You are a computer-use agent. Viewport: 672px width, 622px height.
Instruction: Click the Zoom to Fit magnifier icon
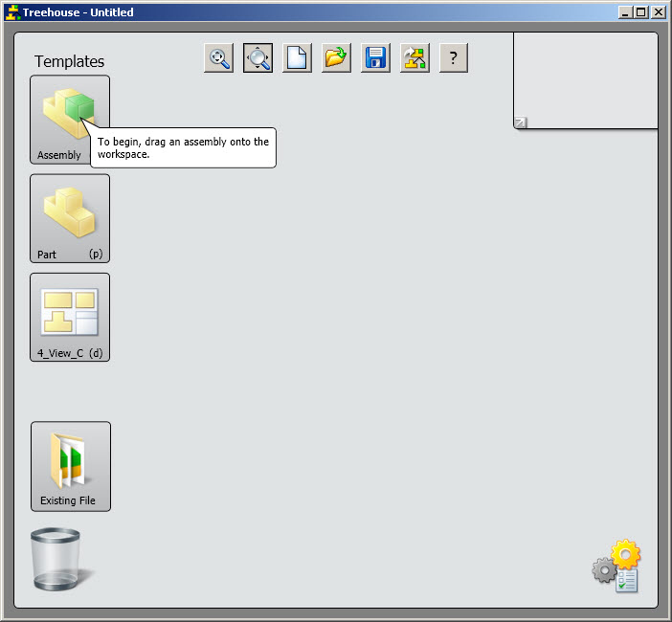[218, 57]
